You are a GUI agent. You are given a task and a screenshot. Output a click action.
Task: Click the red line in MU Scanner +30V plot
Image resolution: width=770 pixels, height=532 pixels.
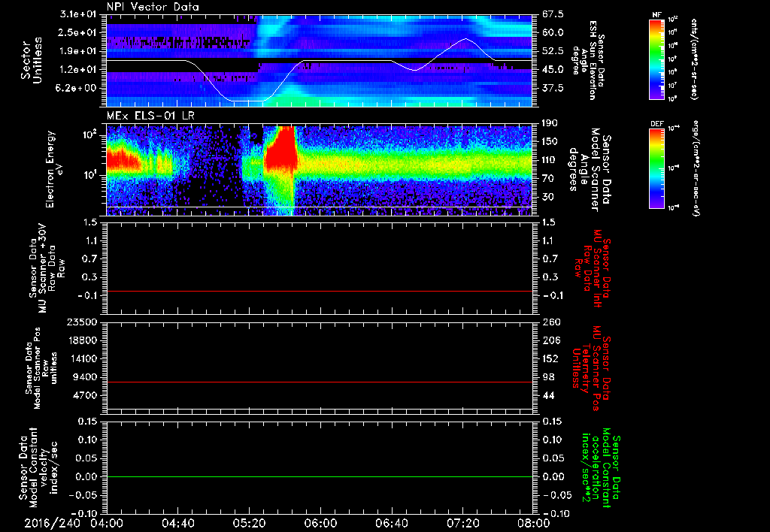click(319, 291)
